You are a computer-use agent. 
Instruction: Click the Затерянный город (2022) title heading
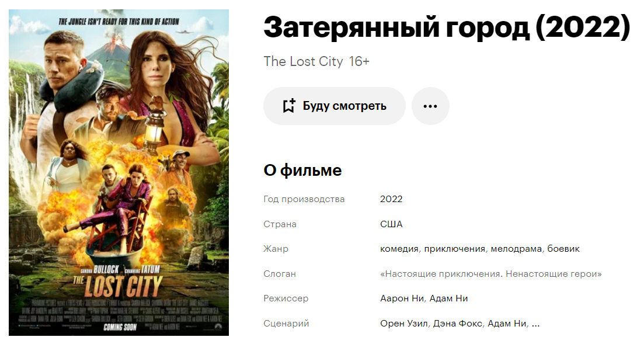pyautogui.click(x=447, y=28)
